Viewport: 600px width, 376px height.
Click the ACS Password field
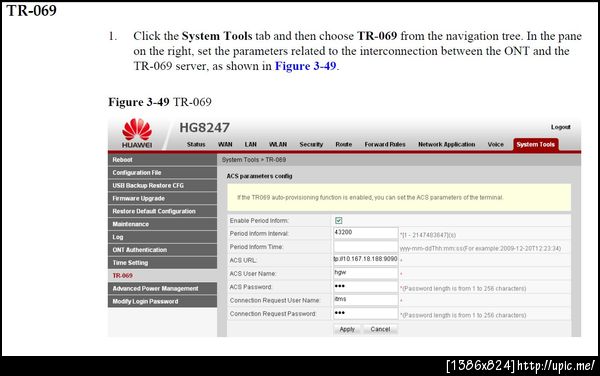click(365, 286)
